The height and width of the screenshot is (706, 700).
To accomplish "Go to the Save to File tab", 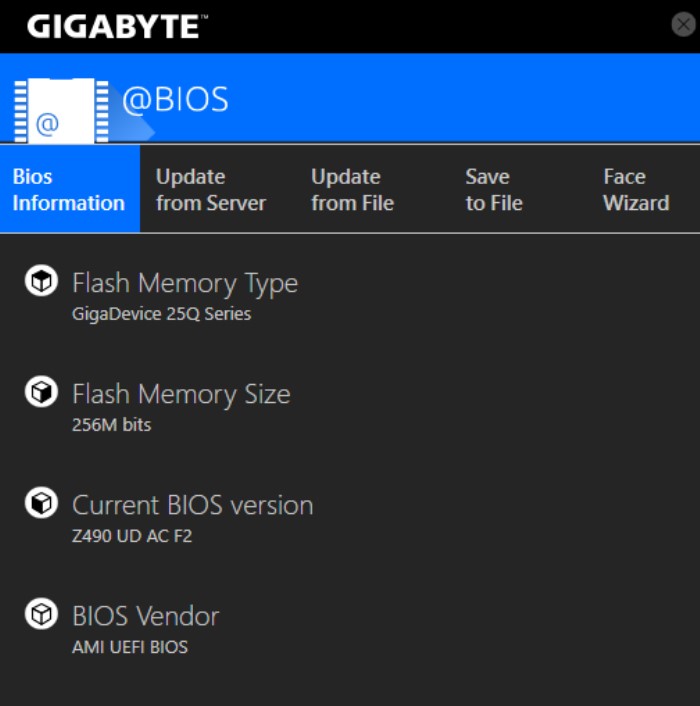I will (494, 190).
